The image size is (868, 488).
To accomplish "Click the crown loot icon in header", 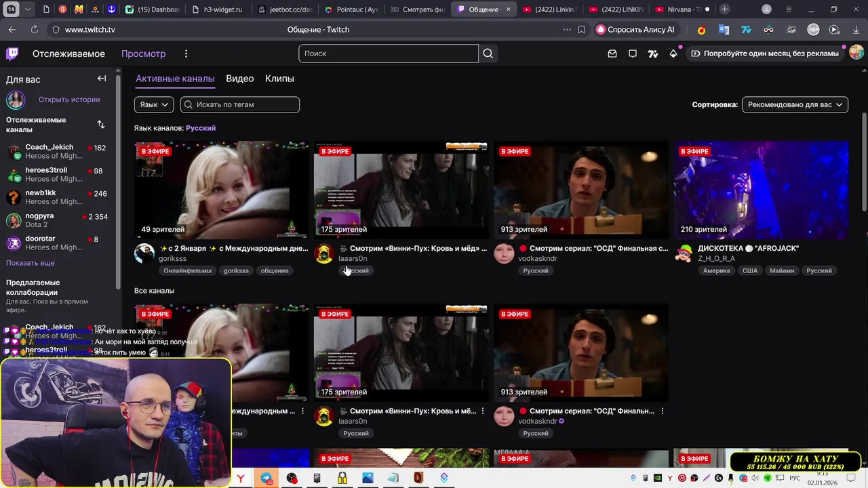I will [x=673, y=54].
